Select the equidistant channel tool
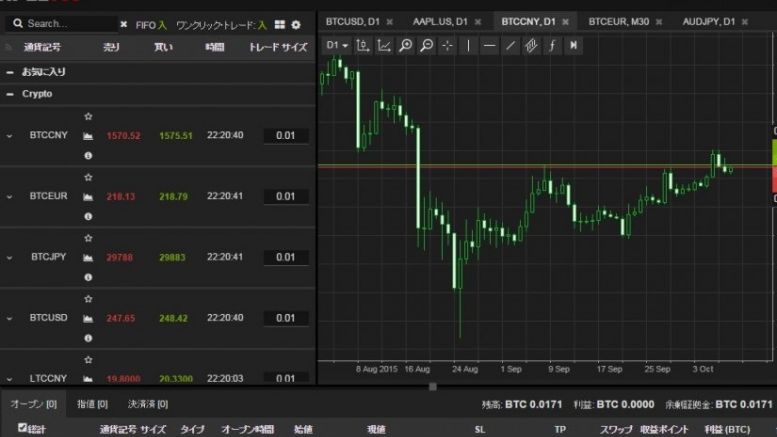The image size is (777, 437). pyautogui.click(x=531, y=46)
